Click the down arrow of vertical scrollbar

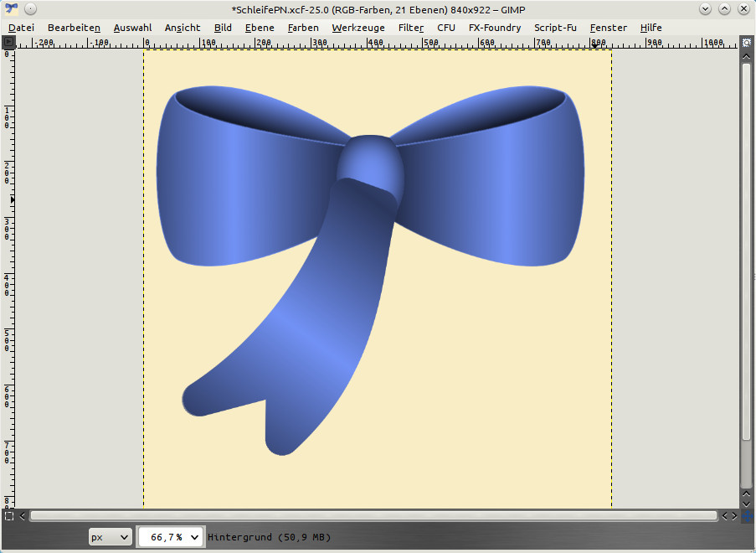coord(746,502)
